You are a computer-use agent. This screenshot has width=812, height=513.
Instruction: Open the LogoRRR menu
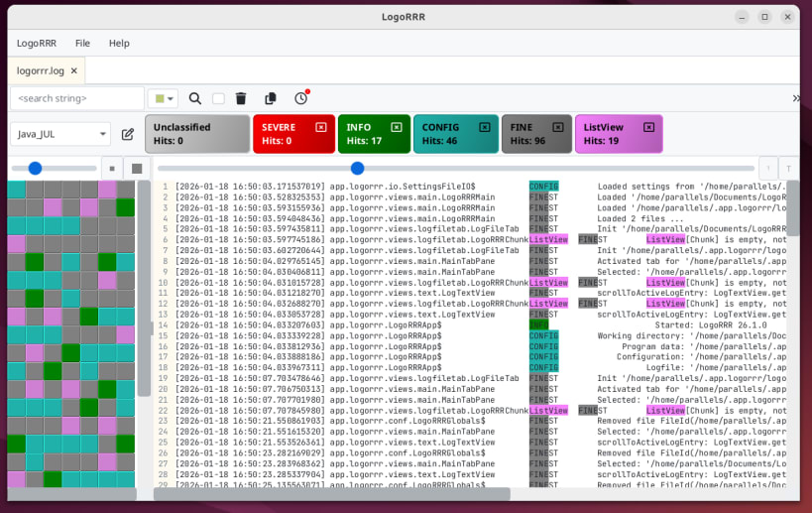point(37,43)
